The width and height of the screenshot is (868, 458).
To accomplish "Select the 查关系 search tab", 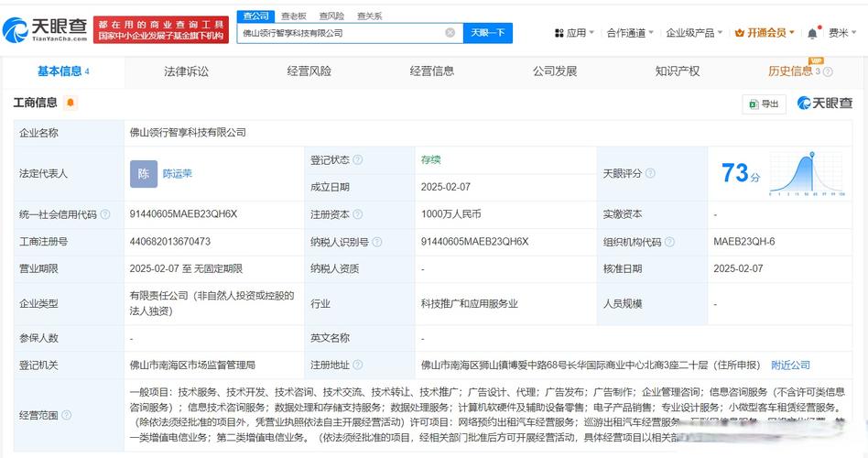I will [x=369, y=16].
